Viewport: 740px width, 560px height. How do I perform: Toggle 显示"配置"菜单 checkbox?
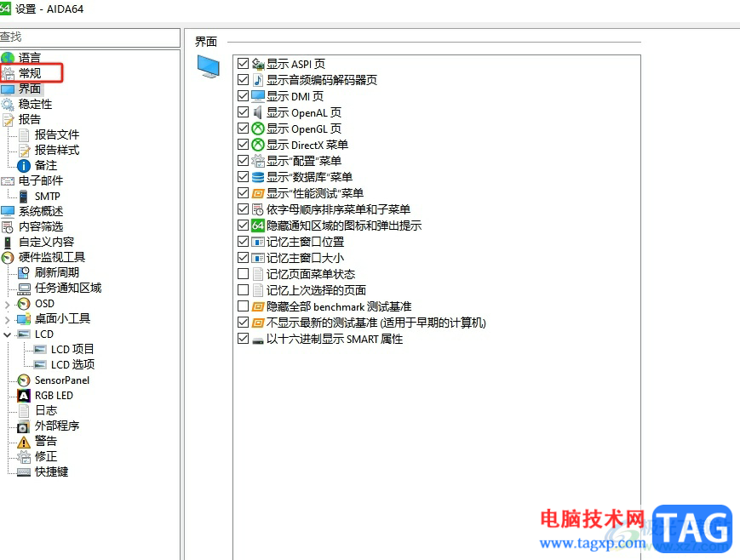pos(243,160)
